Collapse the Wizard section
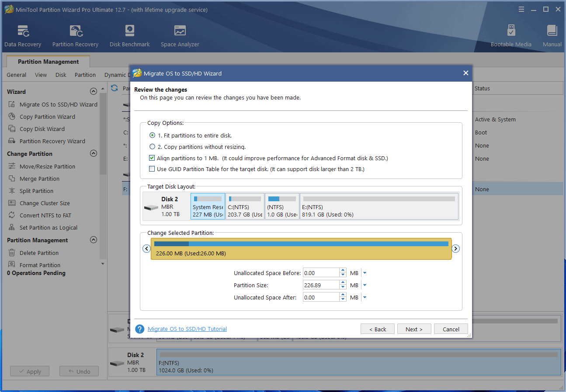 click(93, 92)
